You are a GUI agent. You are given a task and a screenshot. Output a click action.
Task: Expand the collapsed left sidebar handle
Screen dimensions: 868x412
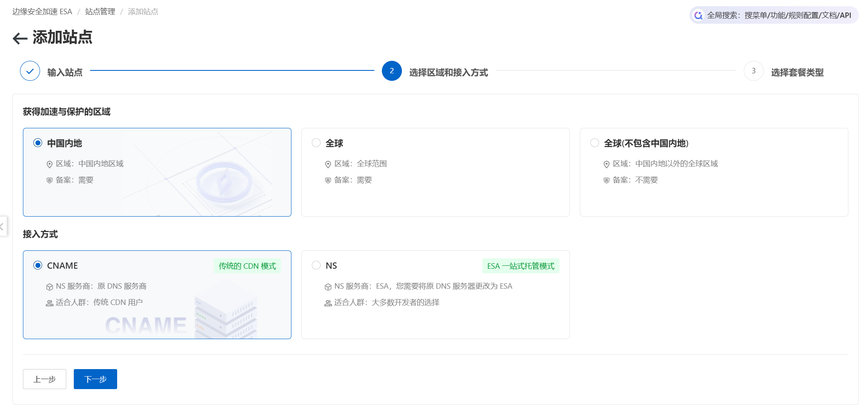click(3, 226)
